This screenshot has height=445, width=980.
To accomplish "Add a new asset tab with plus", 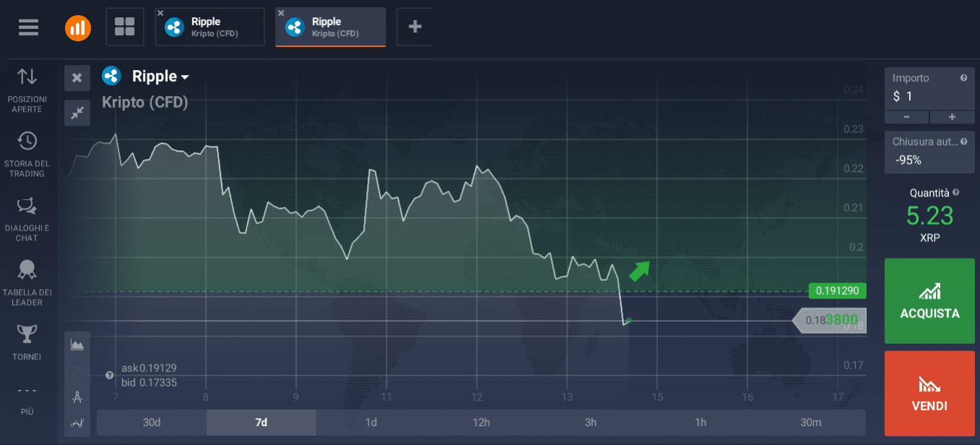I will [415, 27].
